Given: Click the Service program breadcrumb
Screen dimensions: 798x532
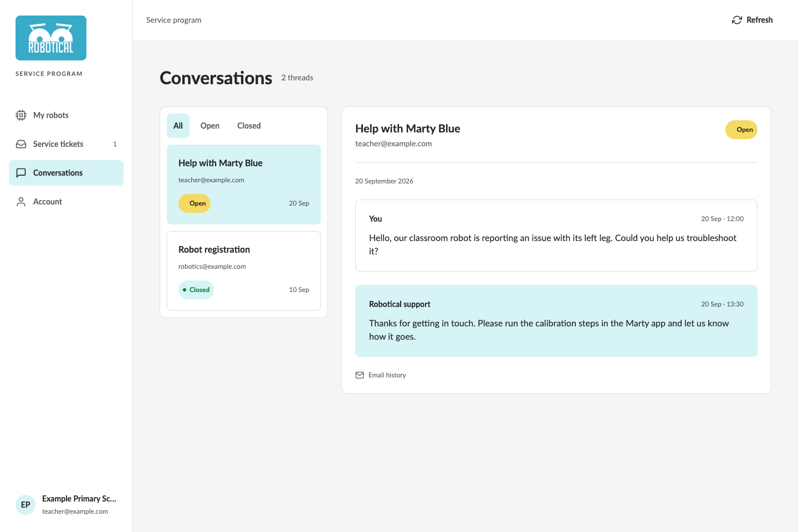Looking at the screenshot, I should click(174, 20).
